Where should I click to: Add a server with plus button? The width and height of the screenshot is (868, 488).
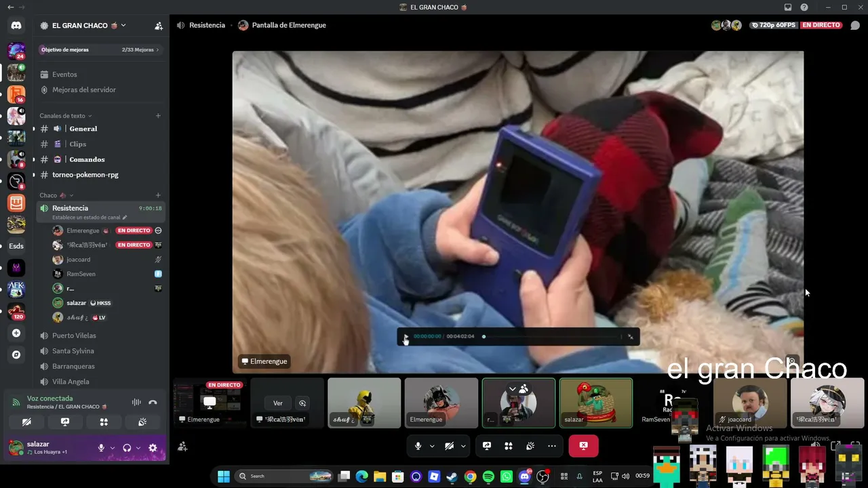click(16, 333)
